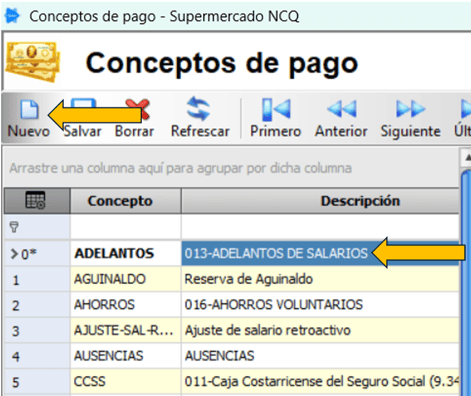The image size is (471, 396).
Task: Select the Reserva de Aguinaldo cell
Action: (x=320, y=279)
